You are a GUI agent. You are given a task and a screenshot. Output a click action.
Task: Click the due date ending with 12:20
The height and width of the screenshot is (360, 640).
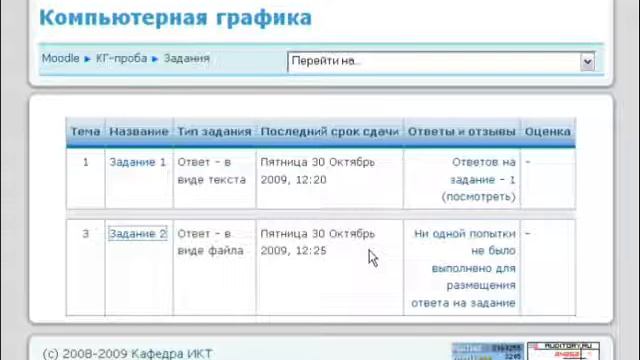pos(318,171)
